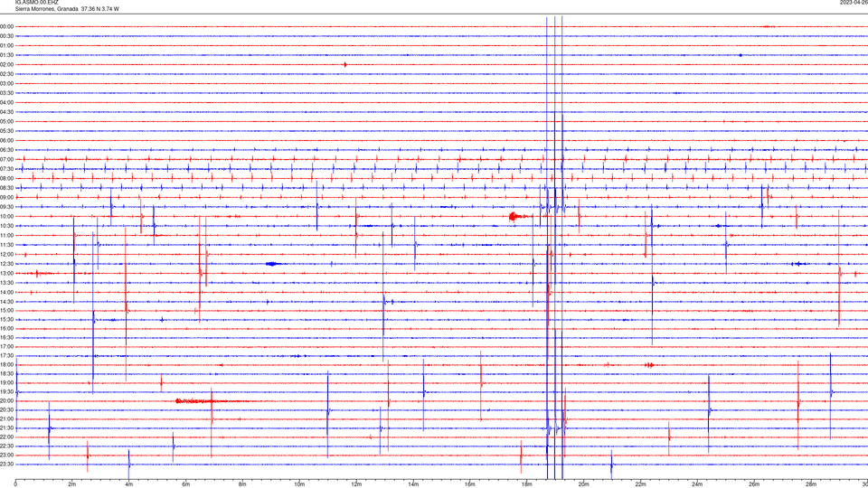Viewport: 868px width, 488px height.
Task: Select the 12:30 time row label
Action: pos(7,264)
